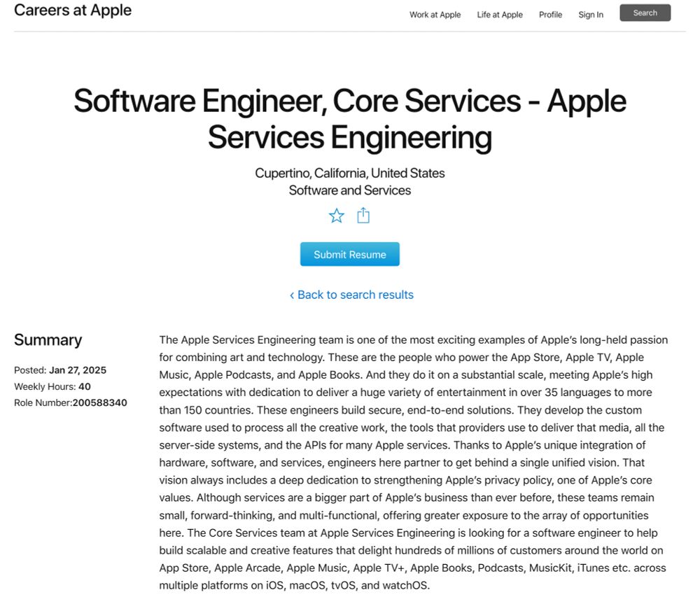Click the Summary heading
Screen dimensions: 700x611
48,340
